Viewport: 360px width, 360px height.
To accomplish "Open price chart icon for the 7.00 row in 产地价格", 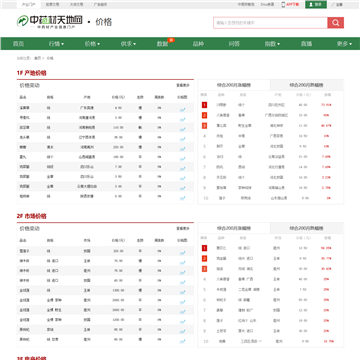I will click(x=183, y=168).
